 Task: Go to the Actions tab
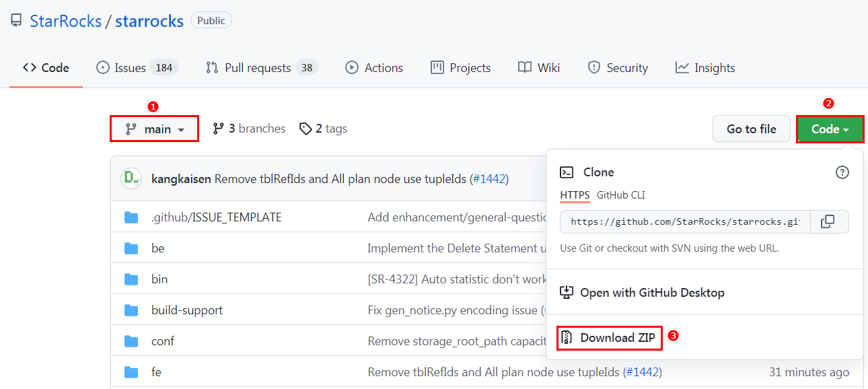[374, 67]
